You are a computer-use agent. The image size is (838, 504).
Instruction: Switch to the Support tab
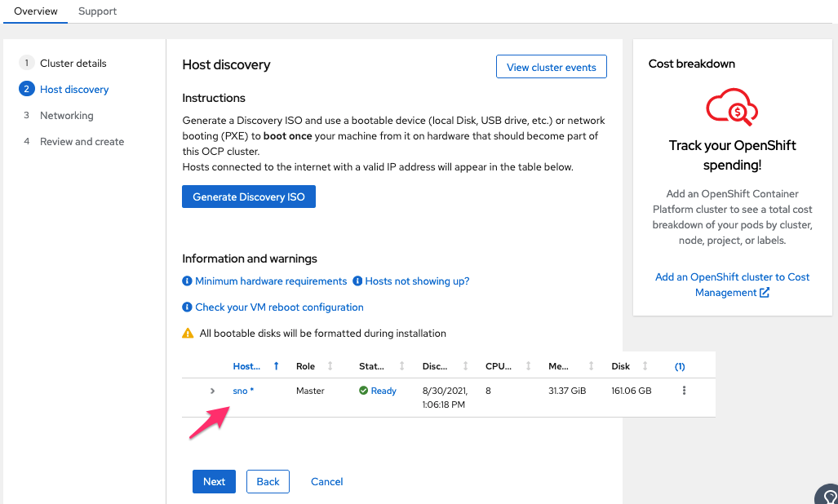(97, 11)
